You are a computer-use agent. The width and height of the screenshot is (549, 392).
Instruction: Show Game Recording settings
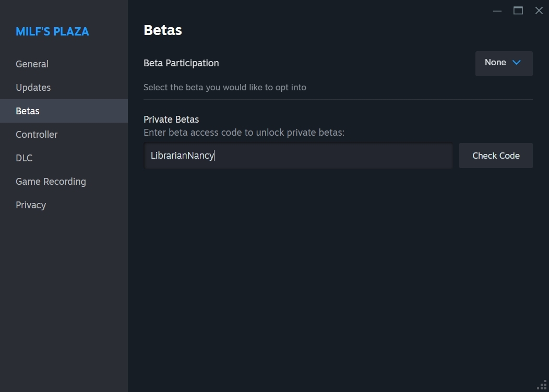(51, 182)
